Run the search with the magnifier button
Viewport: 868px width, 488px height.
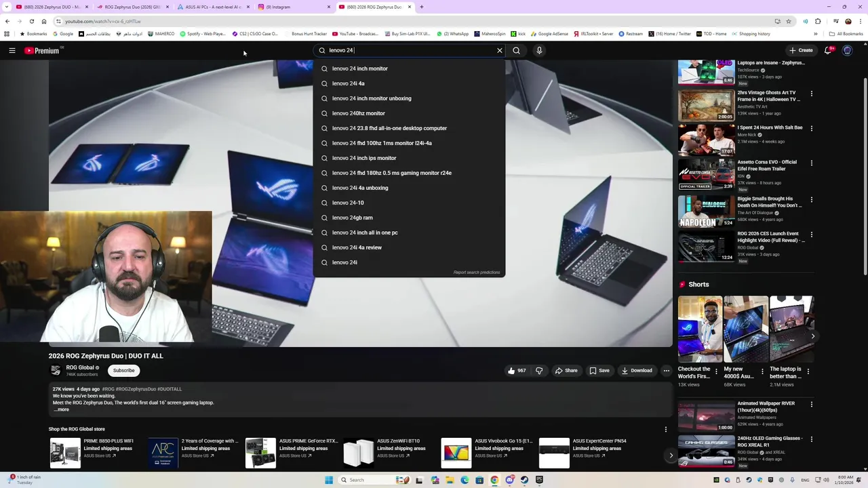(x=516, y=50)
